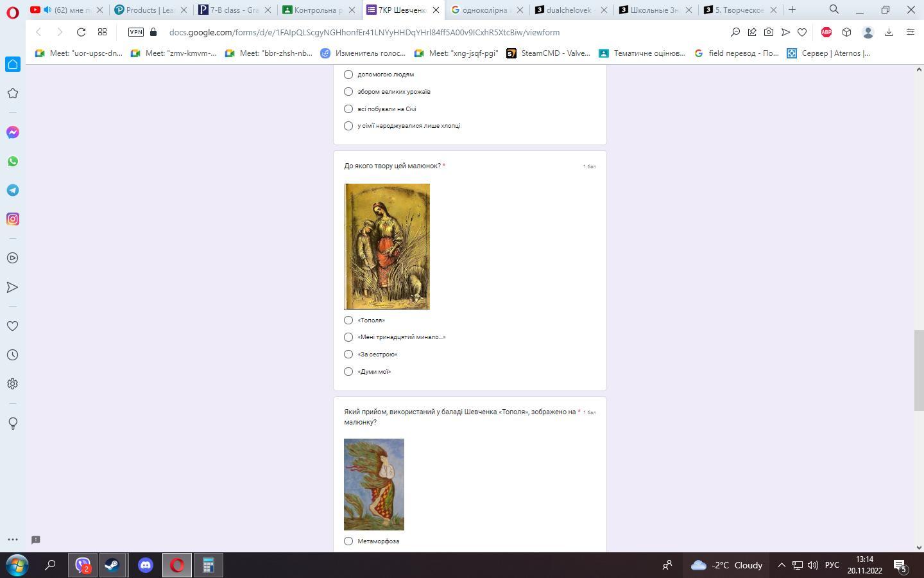This screenshot has width=924, height=578.
Task: Click the lightbulb tips icon in the sidebar
Action: pyautogui.click(x=12, y=423)
